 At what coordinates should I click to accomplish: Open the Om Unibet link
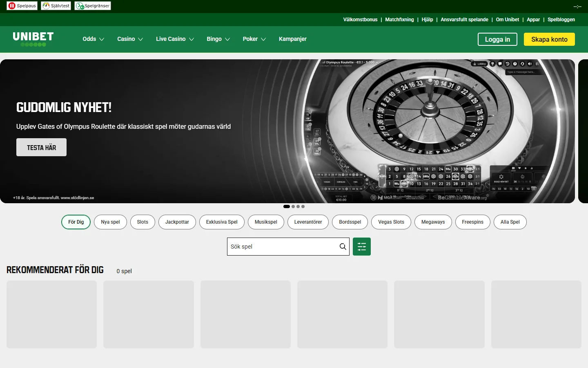508,20
